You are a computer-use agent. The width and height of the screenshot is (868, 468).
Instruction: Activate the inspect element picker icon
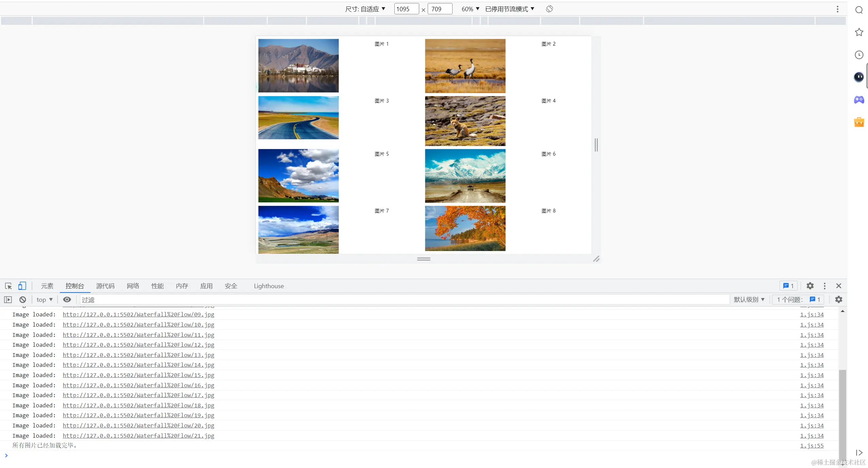point(9,286)
